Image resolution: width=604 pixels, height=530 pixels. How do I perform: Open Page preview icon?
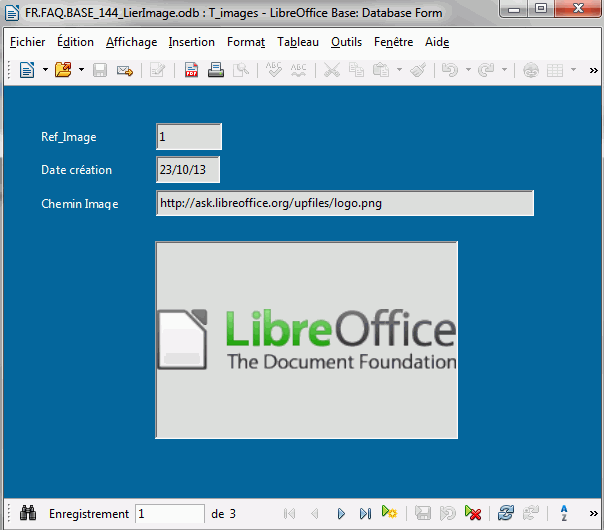(x=241, y=70)
